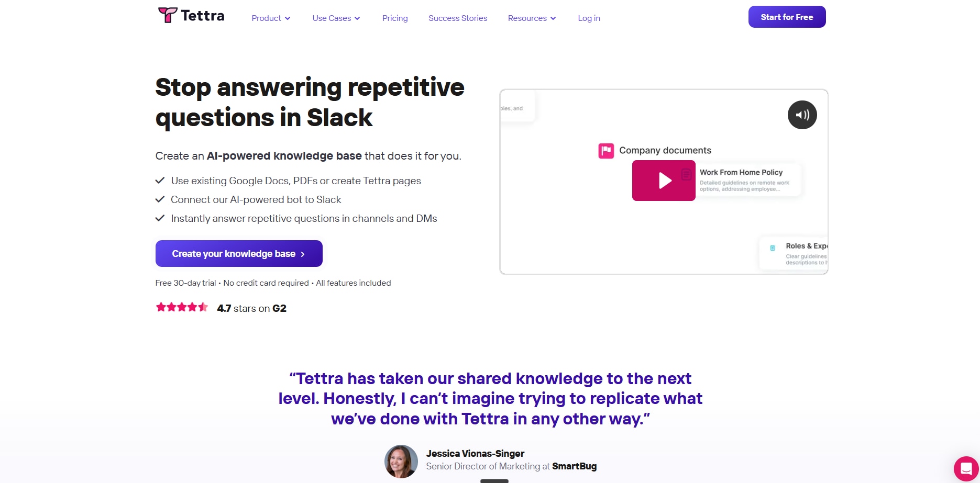Expand the Use Cases dropdown
Viewport: 980px width, 483px height.
click(336, 18)
